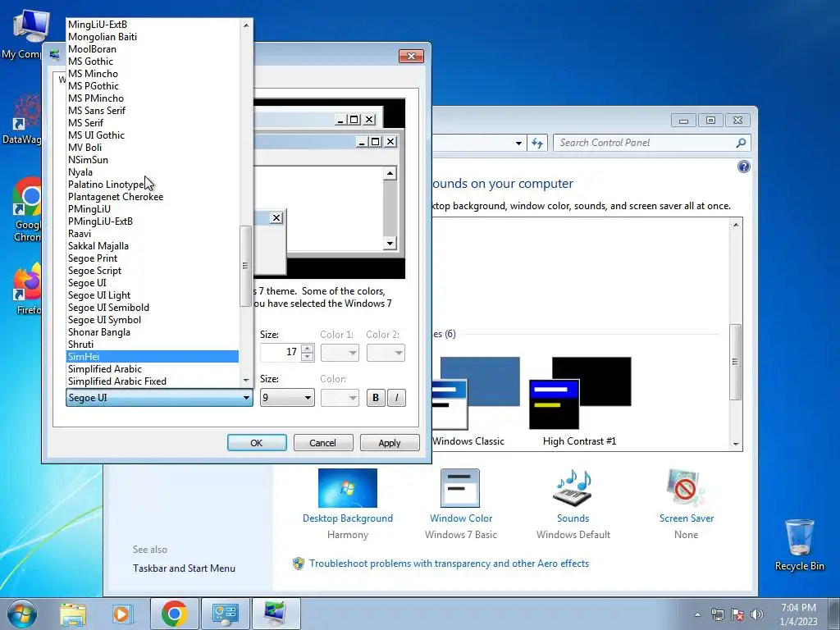
Task: Choose MV Boli from the font list
Action: click(152, 148)
